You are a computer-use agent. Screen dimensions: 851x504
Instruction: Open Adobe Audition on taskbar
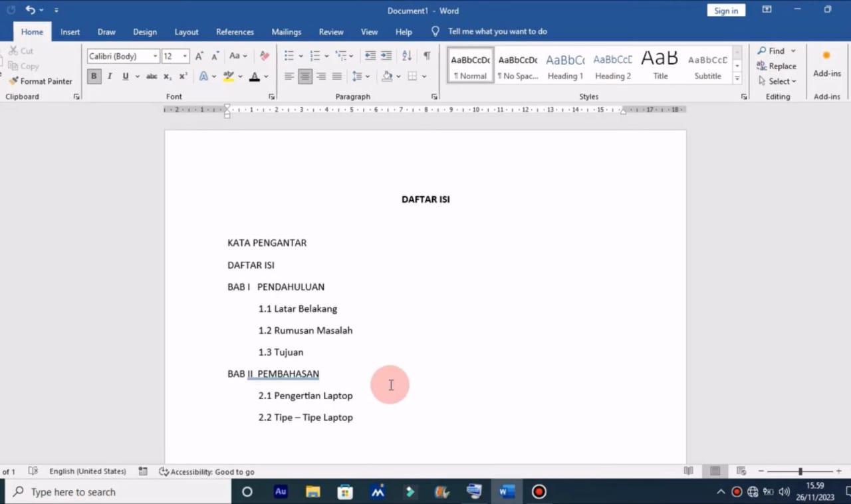click(x=281, y=492)
